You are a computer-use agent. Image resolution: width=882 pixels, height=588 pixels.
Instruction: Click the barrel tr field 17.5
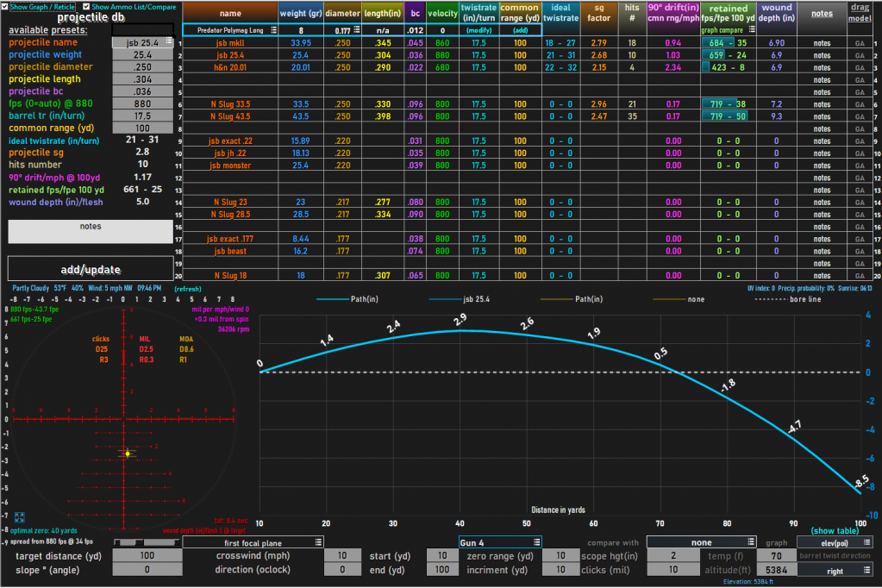(142, 116)
